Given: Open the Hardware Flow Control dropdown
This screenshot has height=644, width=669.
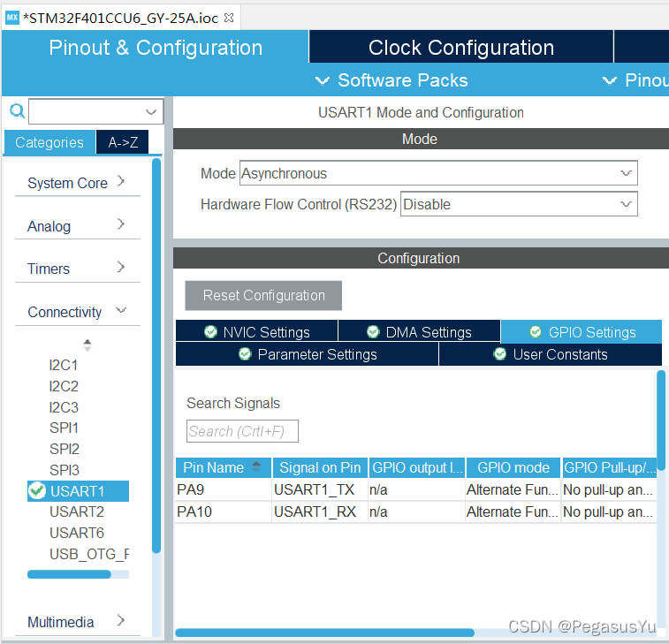Looking at the screenshot, I should point(519,204).
